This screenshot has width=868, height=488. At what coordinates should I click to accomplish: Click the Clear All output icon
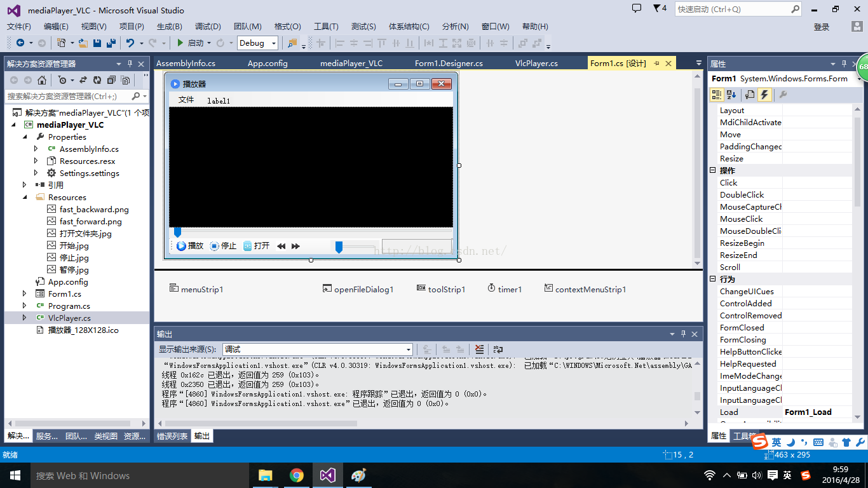click(x=480, y=349)
